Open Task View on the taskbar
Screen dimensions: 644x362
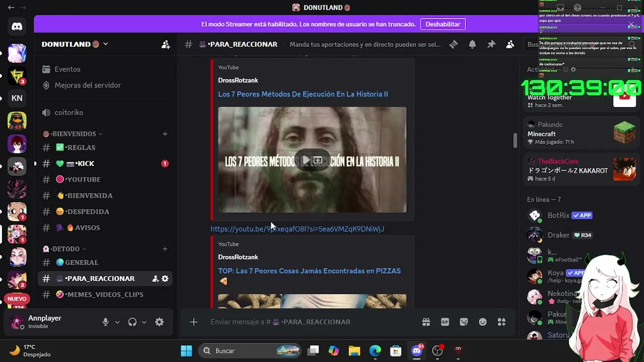coord(313,350)
